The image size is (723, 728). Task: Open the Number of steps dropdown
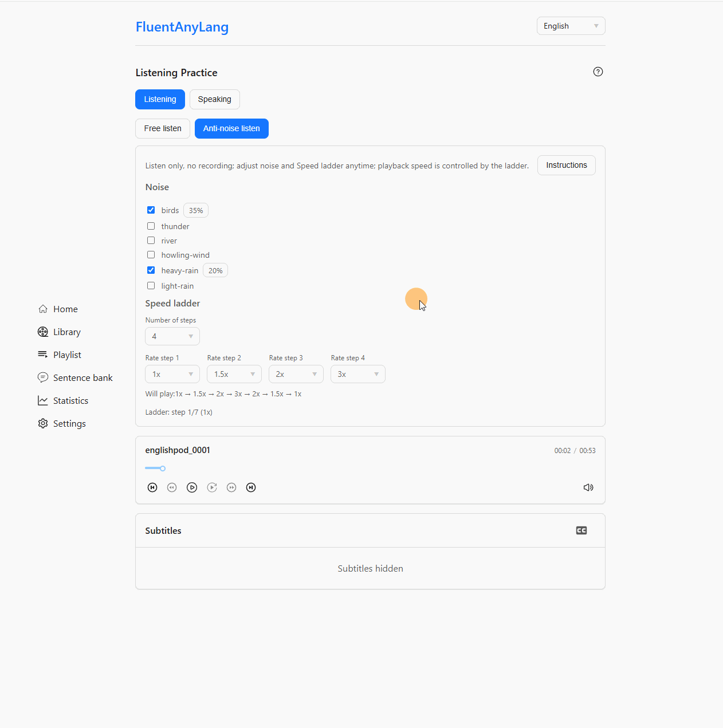pos(172,336)
